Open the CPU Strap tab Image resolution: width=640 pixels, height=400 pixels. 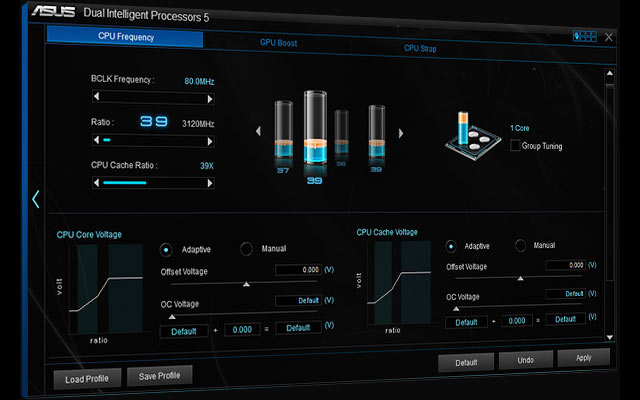[x=420, y=48]
